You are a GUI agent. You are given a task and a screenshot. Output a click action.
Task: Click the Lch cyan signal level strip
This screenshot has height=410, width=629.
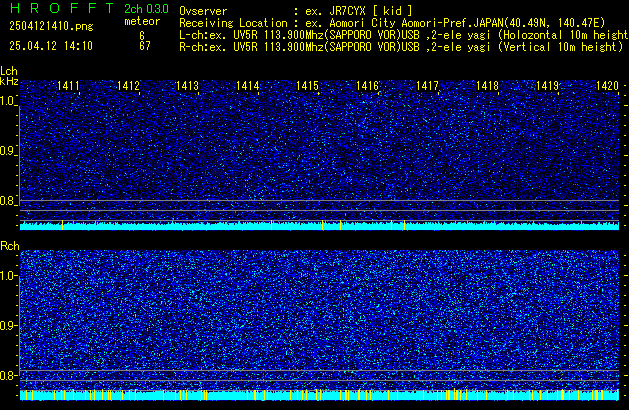click(x=319, y=225)
